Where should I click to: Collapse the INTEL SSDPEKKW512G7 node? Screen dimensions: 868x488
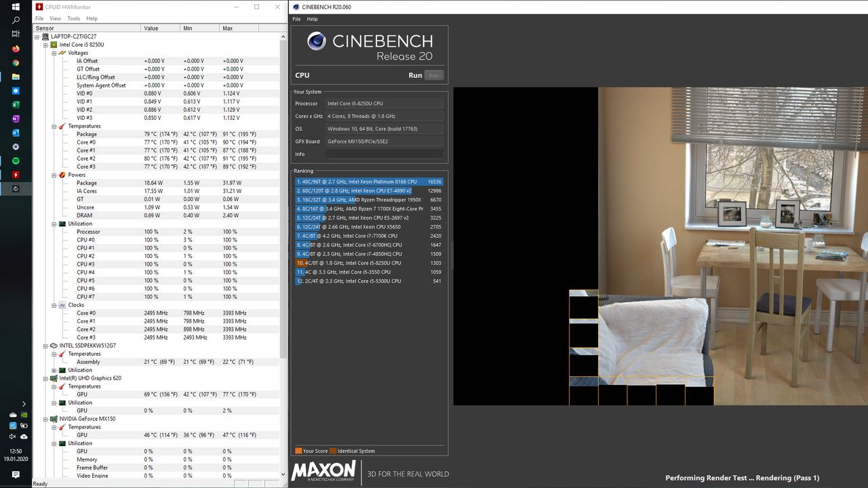[x=45, y=346]
